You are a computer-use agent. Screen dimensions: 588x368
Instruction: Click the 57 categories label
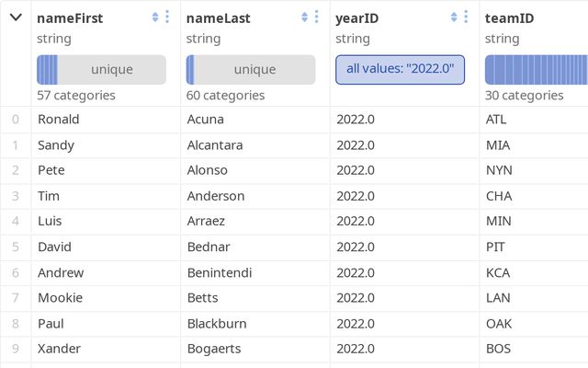coord(76,95)
